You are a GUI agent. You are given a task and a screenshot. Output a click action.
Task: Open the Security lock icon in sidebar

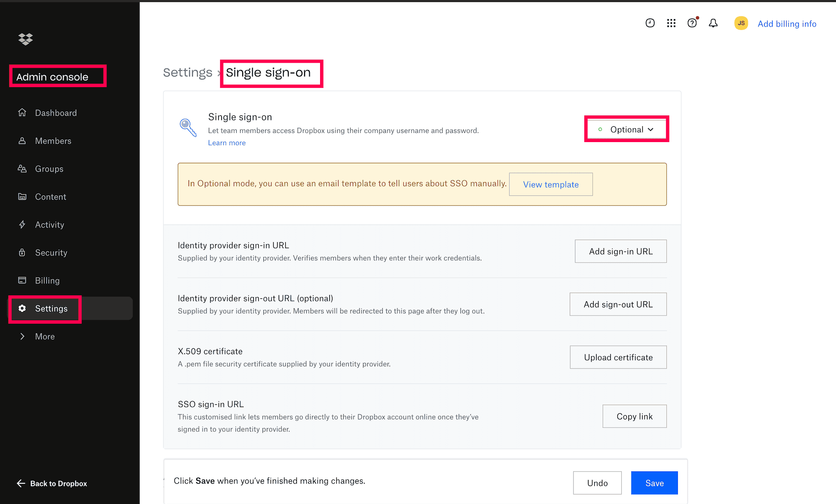pos(22,252)
